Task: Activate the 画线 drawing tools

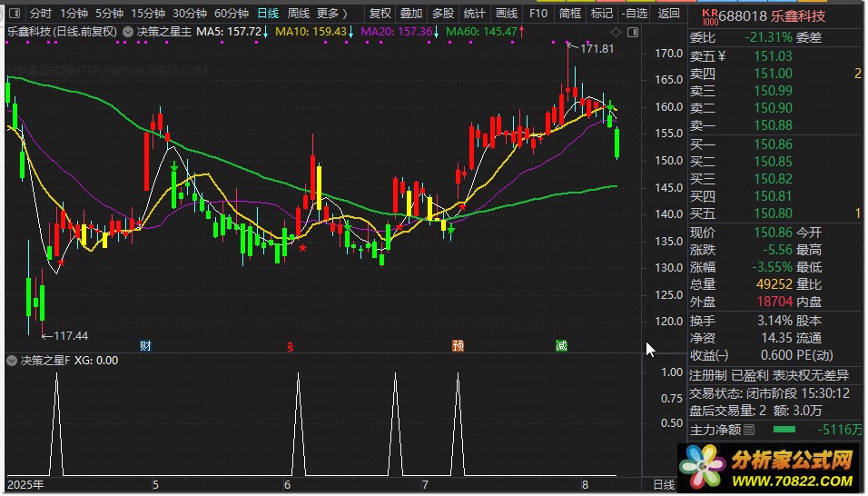Action: point(507,13)
